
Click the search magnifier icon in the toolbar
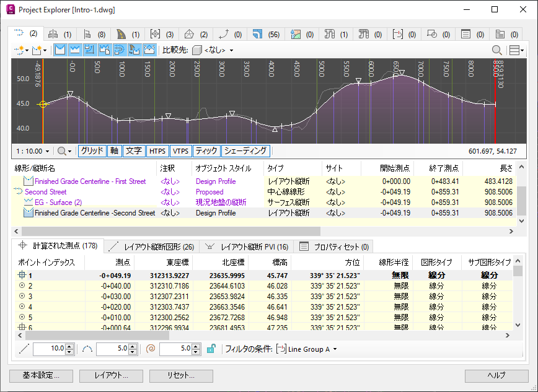(496, 50)
